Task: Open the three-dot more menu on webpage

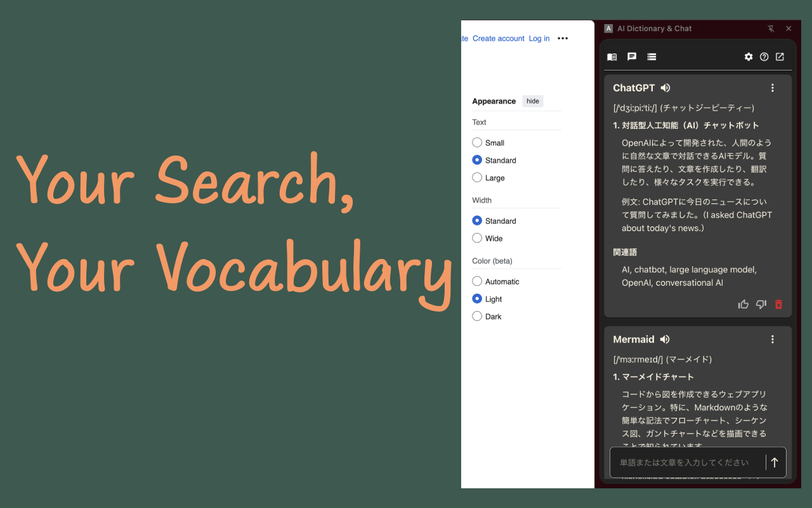Action: pyautogui.click(x=563, y=38)
